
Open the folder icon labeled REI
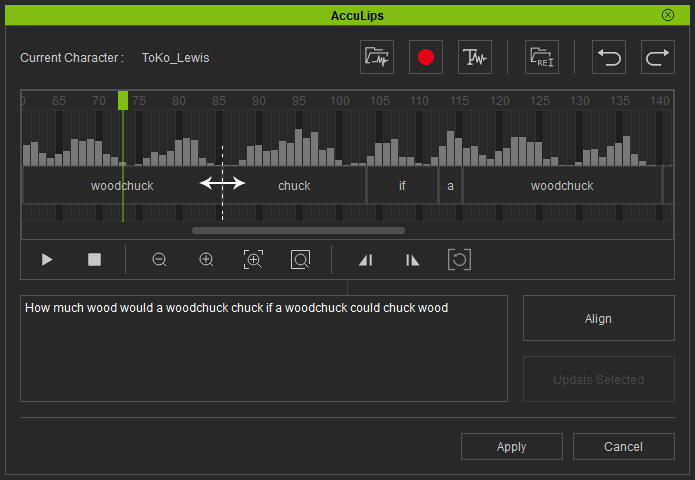click(542, 57)
